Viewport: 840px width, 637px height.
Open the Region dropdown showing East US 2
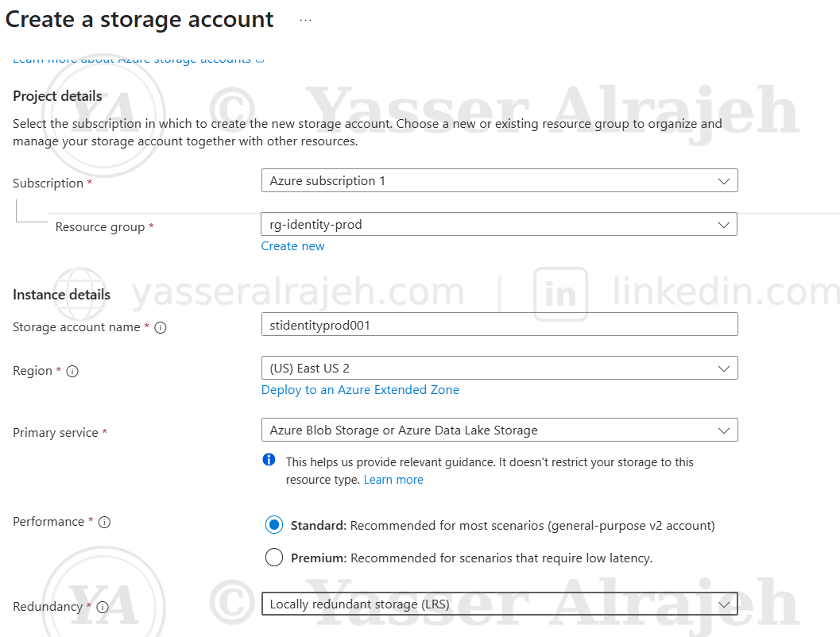click(x=499, y=368)
